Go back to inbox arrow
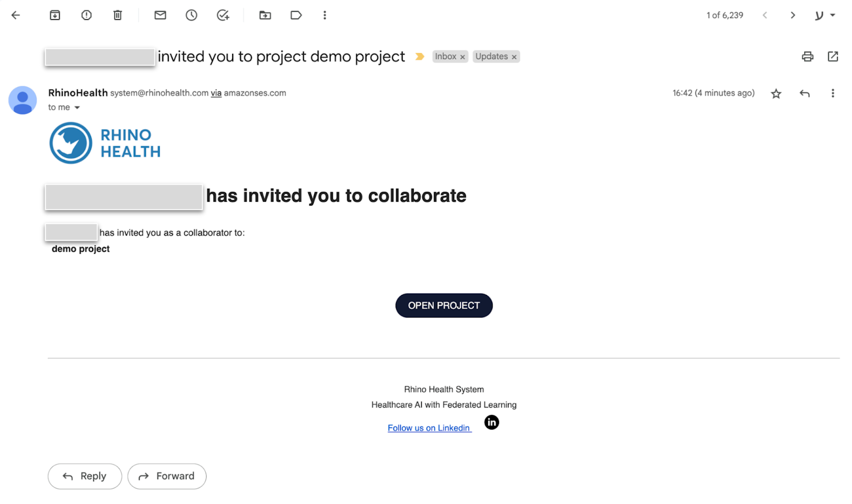852x504 pixels. [x=15, y=15]
